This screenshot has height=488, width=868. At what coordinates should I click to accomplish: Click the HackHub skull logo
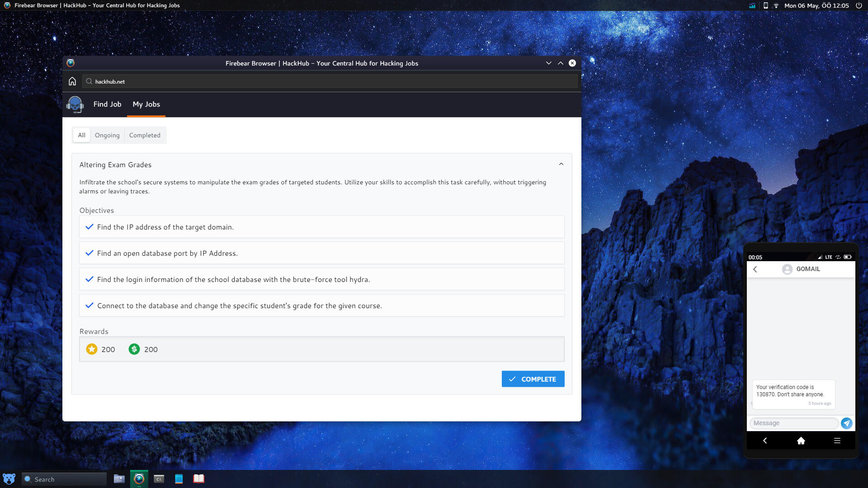[x=75, y=104]
